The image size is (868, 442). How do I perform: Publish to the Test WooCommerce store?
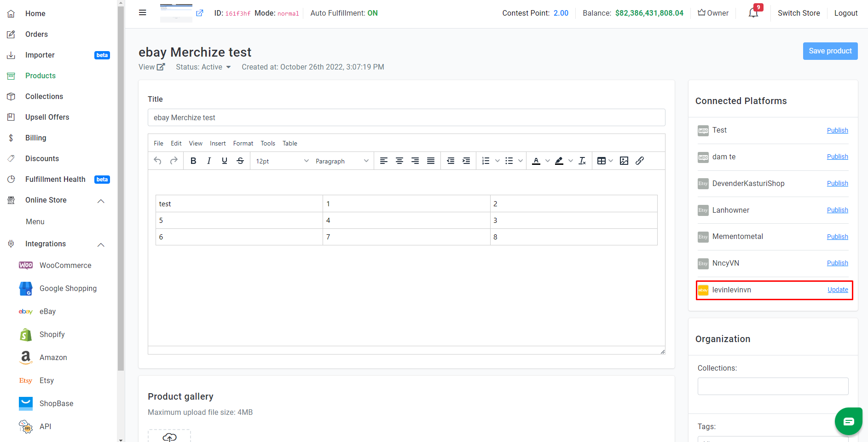click(838, 130)
